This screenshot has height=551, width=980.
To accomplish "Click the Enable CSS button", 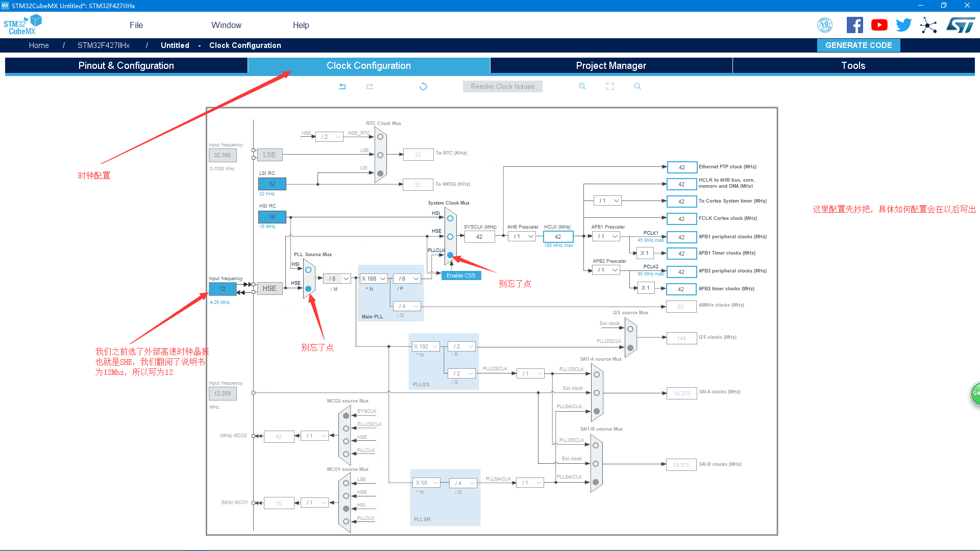I will pyautogui.click(x=461, y=275).
